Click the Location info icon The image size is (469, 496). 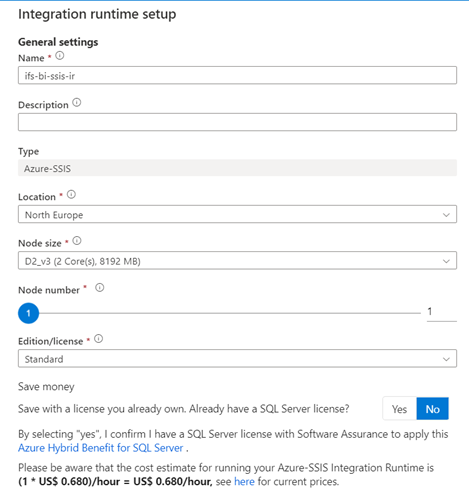point(71,194)
